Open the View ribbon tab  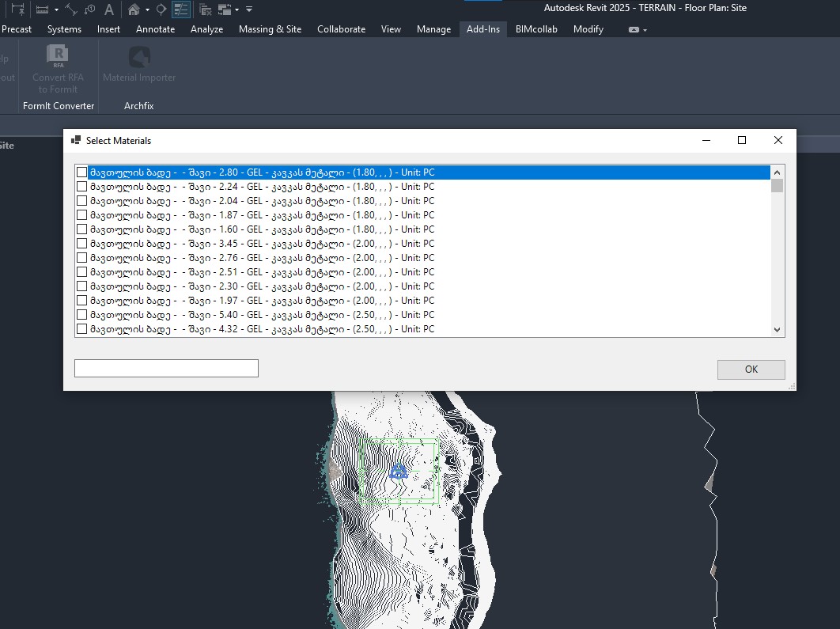tap(391, 29)
